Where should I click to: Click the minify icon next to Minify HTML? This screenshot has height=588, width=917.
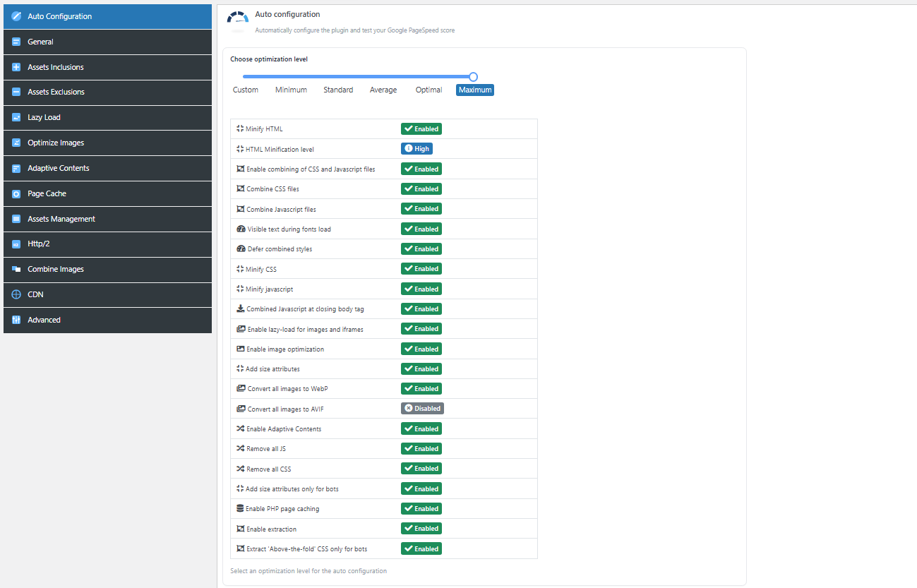click(x=239, y=128)
